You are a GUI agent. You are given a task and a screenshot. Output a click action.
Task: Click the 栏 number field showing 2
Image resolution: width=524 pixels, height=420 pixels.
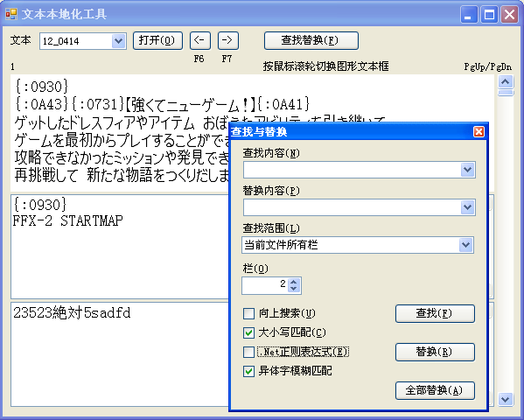[x=265, y=285]
